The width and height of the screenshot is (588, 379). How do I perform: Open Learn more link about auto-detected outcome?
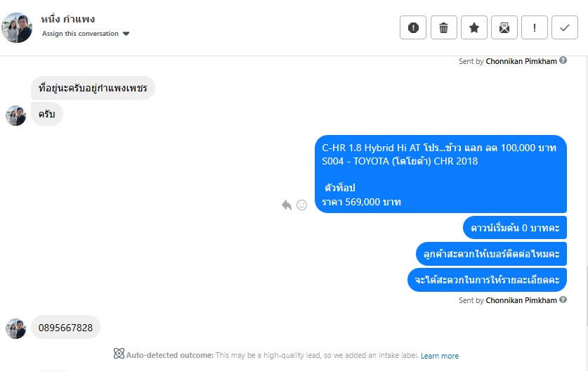tap(440, 356)
